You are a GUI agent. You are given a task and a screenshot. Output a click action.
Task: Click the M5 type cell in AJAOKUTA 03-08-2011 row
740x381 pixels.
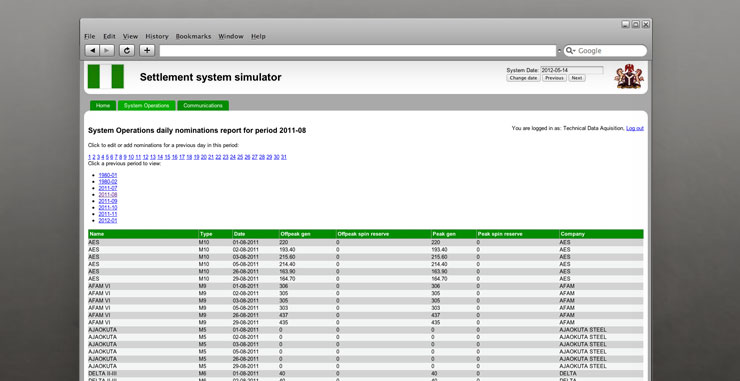coord(202,344)
